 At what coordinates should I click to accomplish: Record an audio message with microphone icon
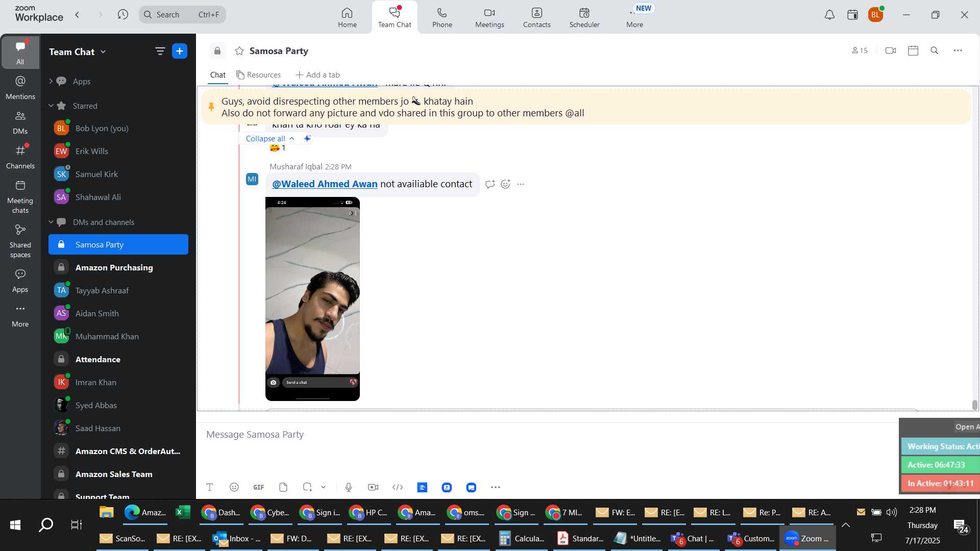[349, 487]
